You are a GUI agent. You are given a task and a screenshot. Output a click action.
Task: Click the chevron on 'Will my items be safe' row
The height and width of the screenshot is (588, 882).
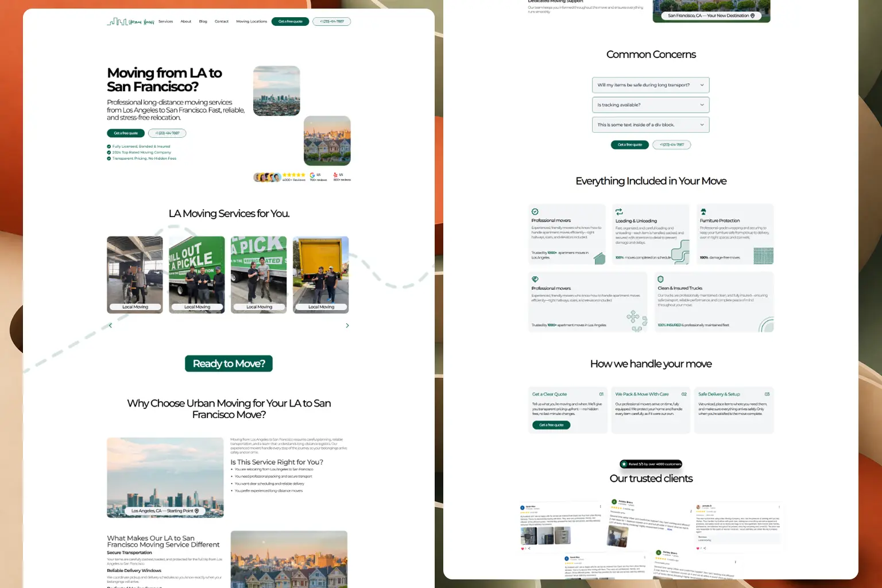(x=702, y=85)
